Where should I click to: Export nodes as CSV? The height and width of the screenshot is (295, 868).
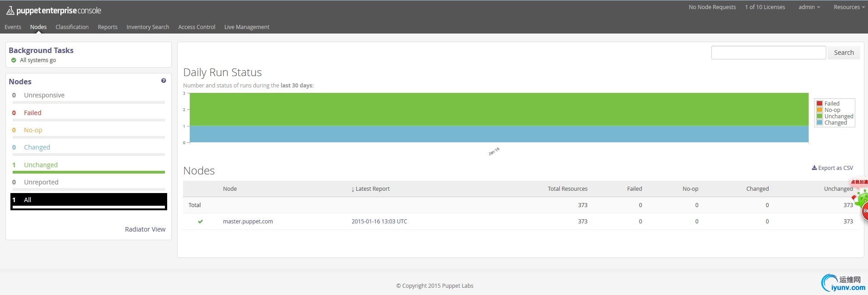point(832,168)
